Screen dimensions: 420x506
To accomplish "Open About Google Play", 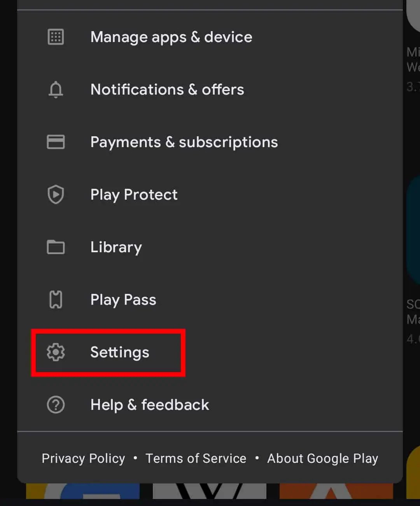I will click(x=322, y=458).
